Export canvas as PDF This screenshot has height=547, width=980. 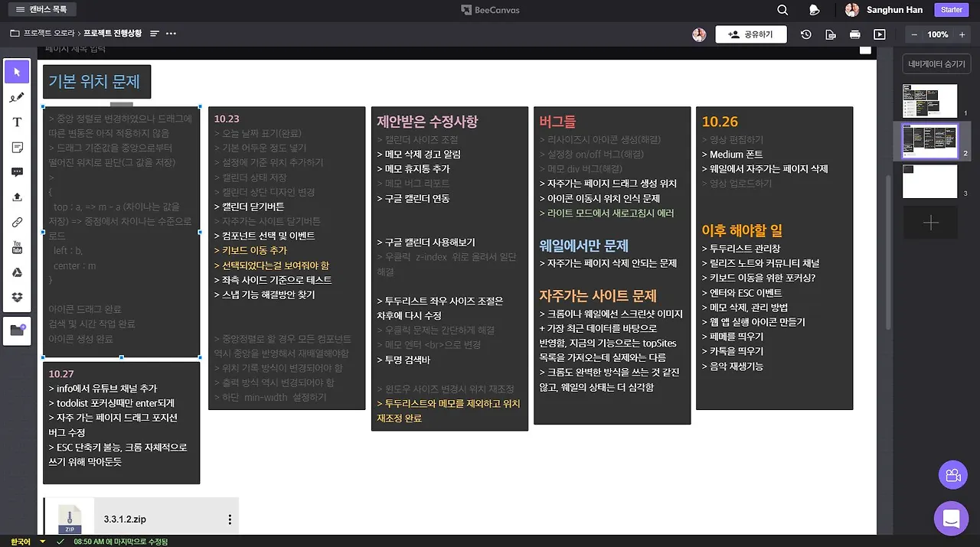[831, 34]
